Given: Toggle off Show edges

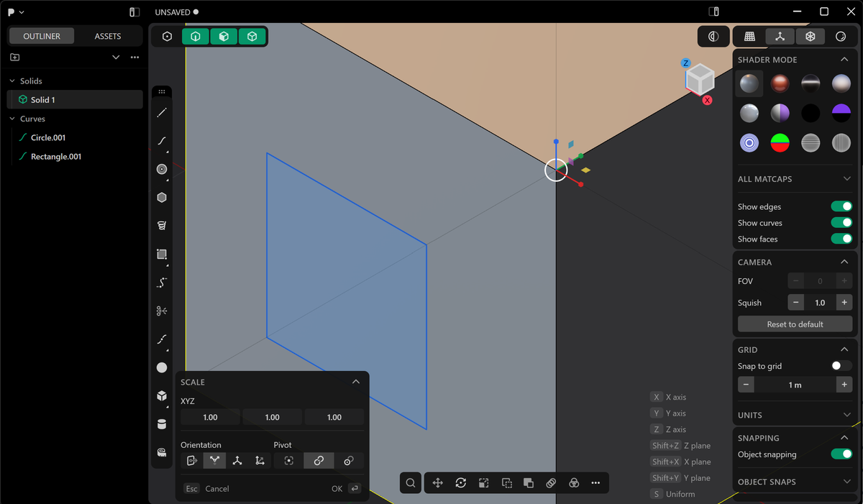Looking at the screenshot, I should tap(841, 206).
